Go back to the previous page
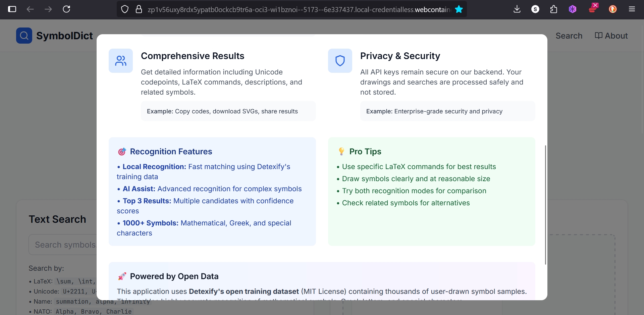644x315 pixels. click(x=30, y=9)
